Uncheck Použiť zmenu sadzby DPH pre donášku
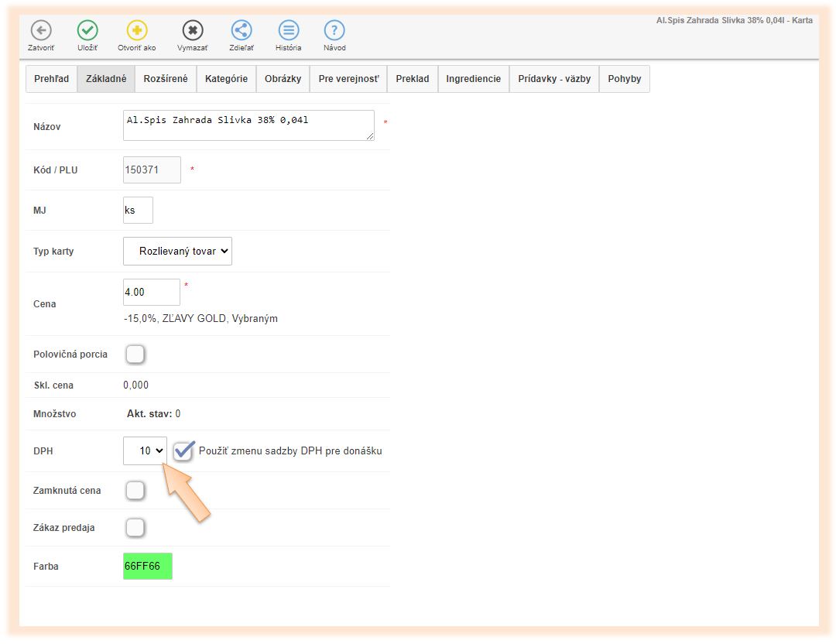Screen dimensions: 836x644 (183, 451)
